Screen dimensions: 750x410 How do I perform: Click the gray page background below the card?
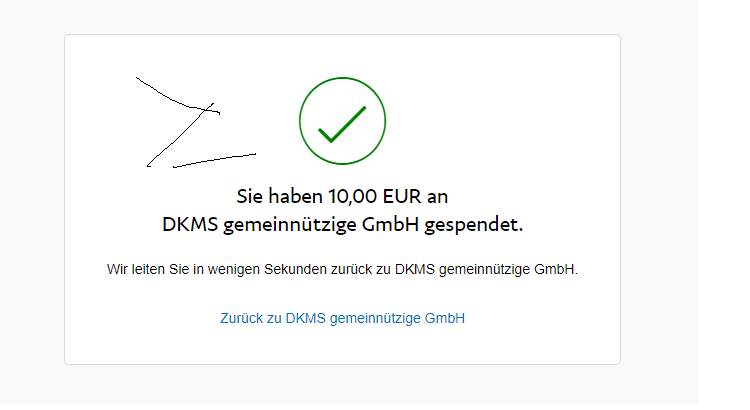tap(342, 387)
